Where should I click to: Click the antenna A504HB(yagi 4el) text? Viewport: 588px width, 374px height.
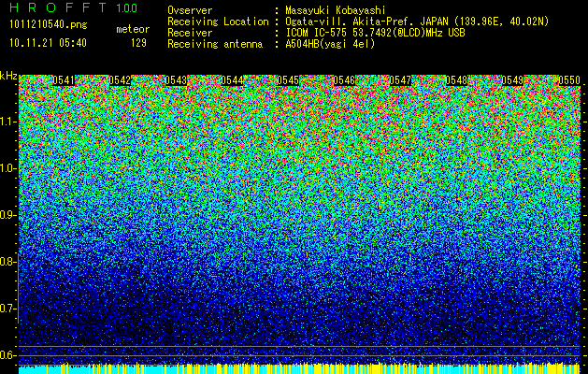(330, 44)
